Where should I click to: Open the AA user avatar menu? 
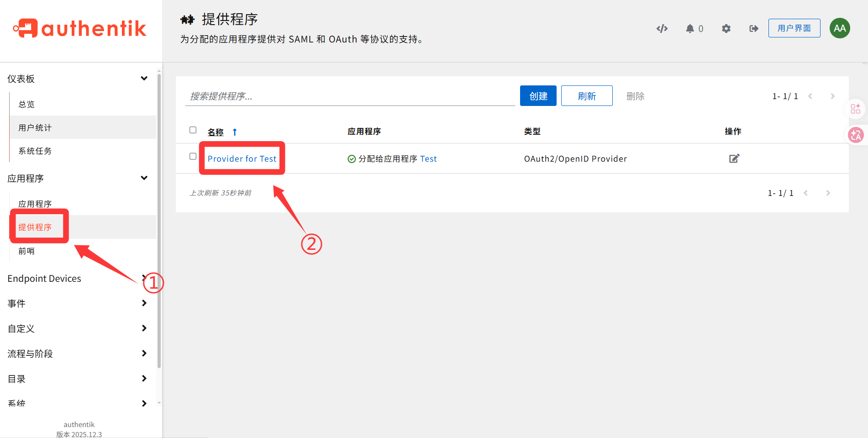tap(839, 28)
